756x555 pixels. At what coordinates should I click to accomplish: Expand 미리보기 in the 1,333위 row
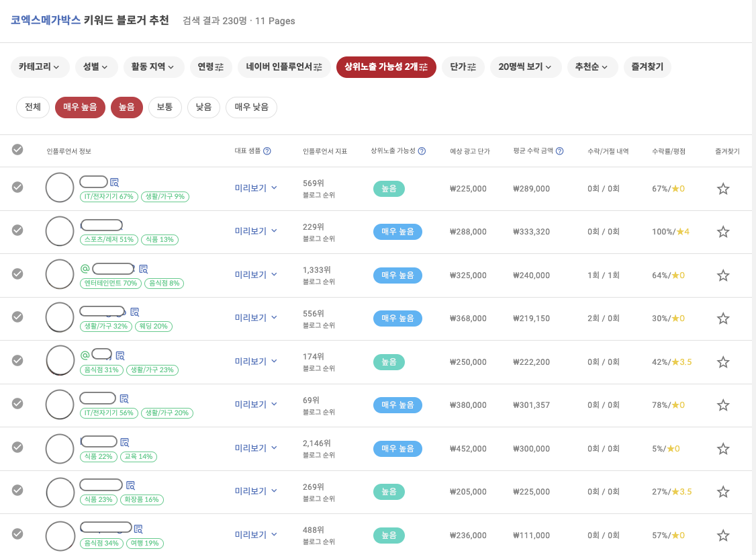[x=256, y=275]
